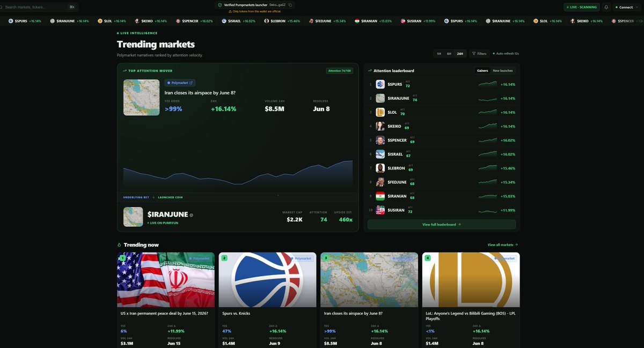Image resolution: width=644 pixels, height=348 pixels.
Task: Click the $IRANJUNE coin thumbnail
Action: pyautogui.click(x=133, y=217)
